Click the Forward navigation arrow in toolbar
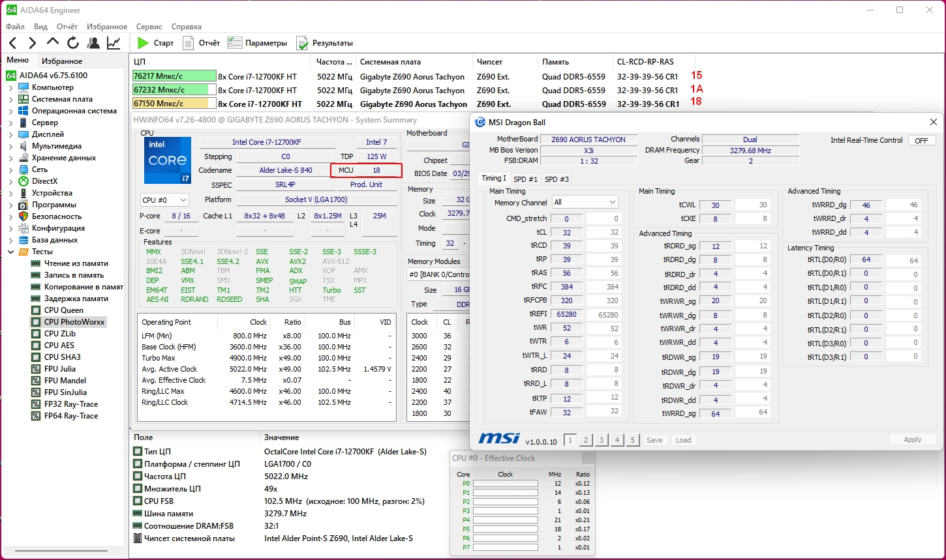 click(32, 43)
